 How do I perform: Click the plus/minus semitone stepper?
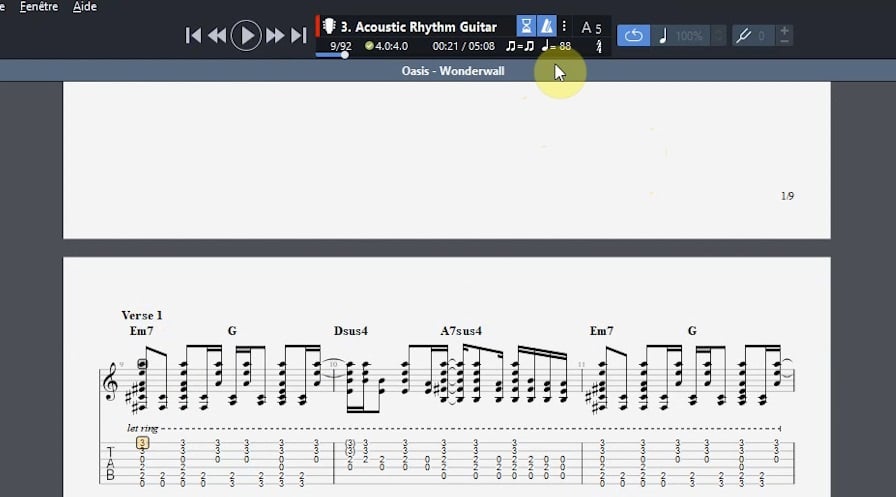785,35
